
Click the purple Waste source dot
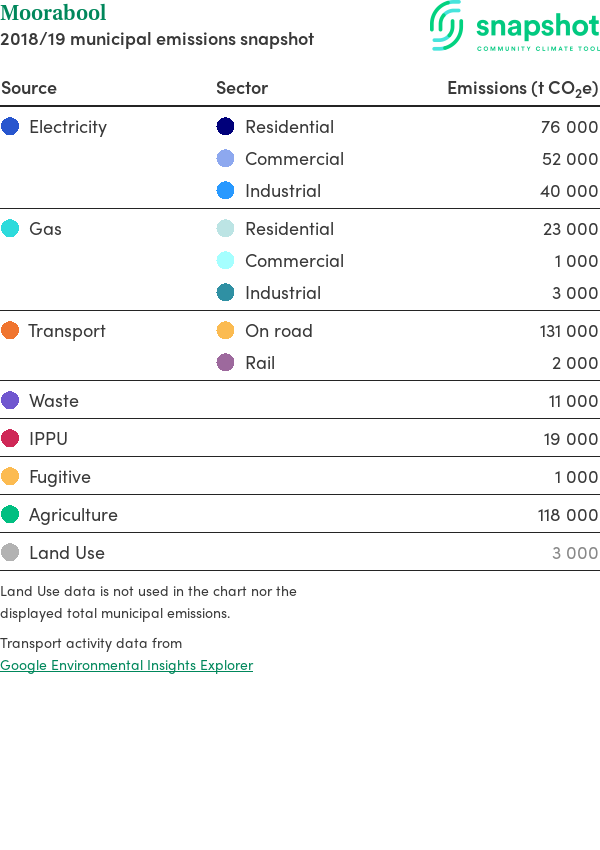click(10, 401)
